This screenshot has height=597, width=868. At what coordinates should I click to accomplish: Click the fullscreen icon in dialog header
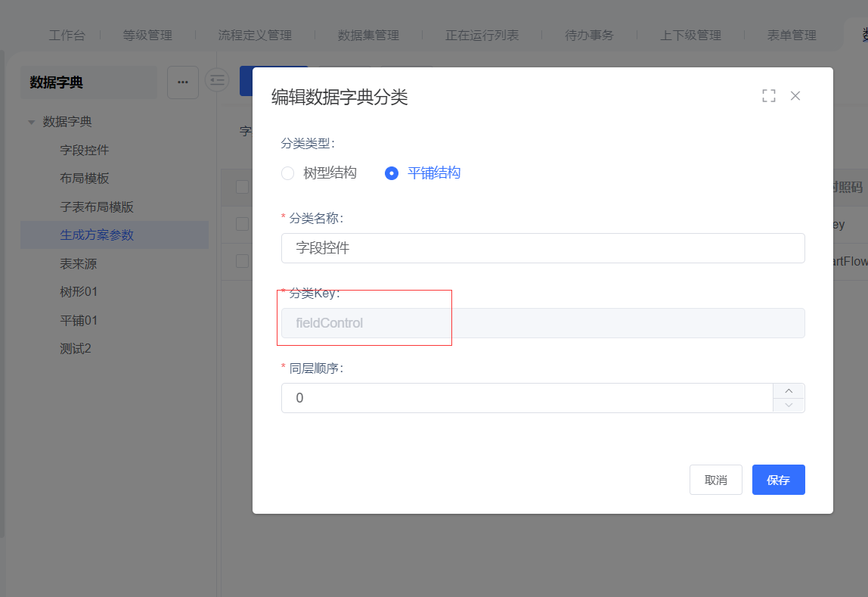pyautogui.click(x=769, y=96)
